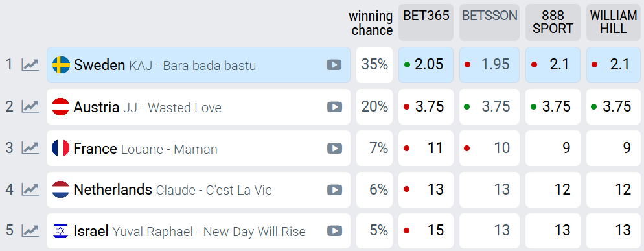
Task: Play the Sweden Bara bada bastu video
Action: click(334, 65)
